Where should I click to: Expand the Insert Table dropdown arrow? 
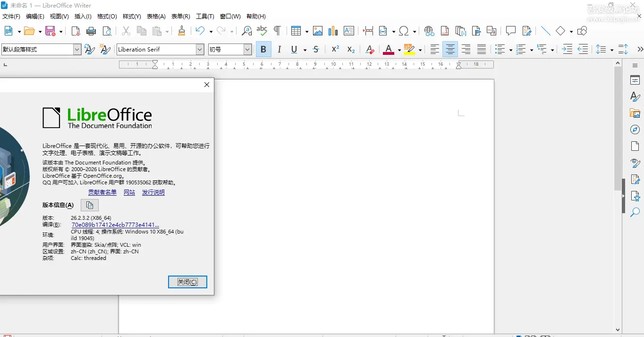(x=306, y=32)
